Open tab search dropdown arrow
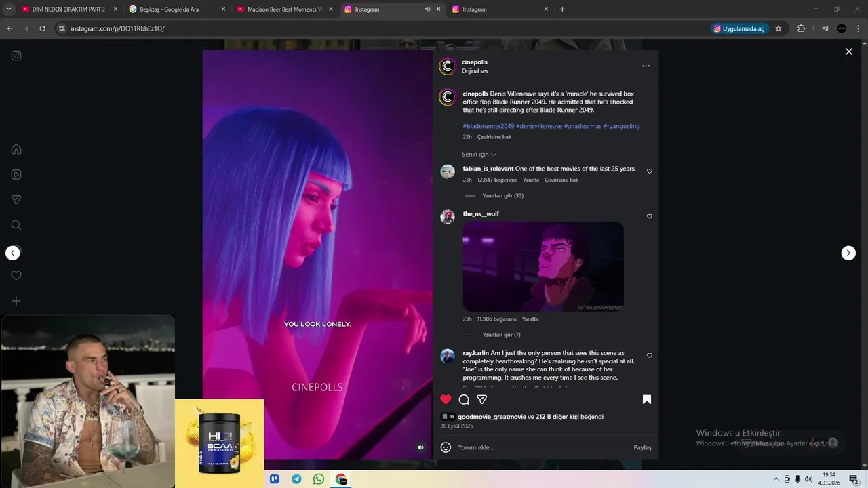This screenshot has height=488, width=868. pyautogui.click(x=9, y=9)
